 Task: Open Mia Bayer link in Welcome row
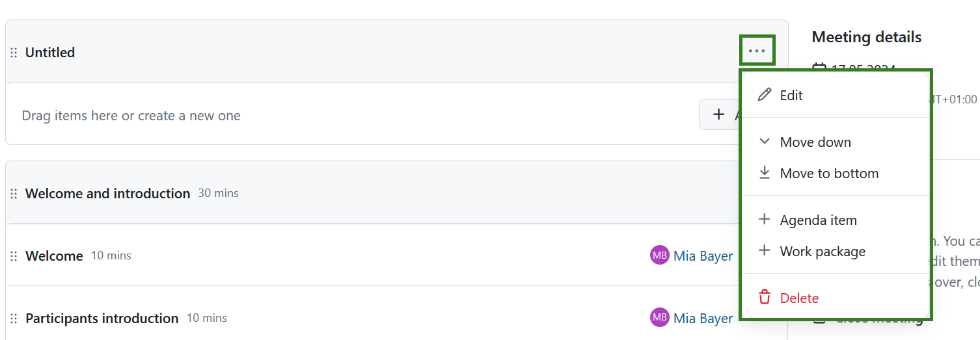(x=703, y=256)
